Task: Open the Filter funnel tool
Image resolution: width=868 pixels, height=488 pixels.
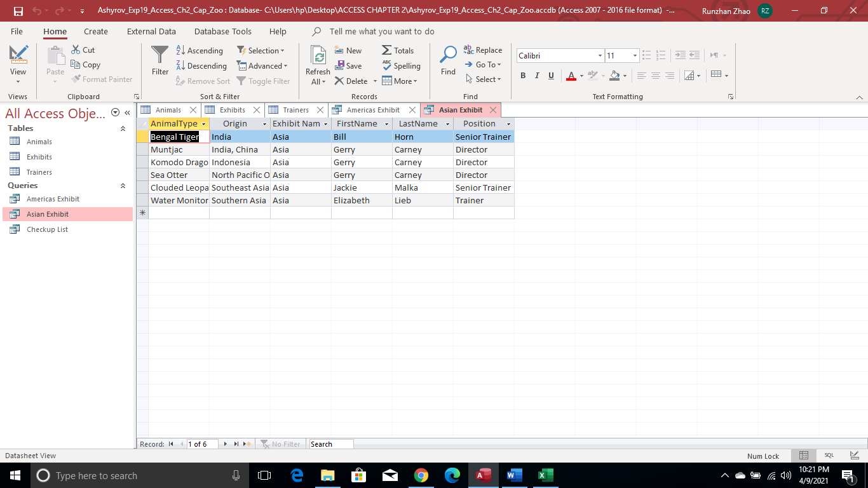Action: coord(160,61)
